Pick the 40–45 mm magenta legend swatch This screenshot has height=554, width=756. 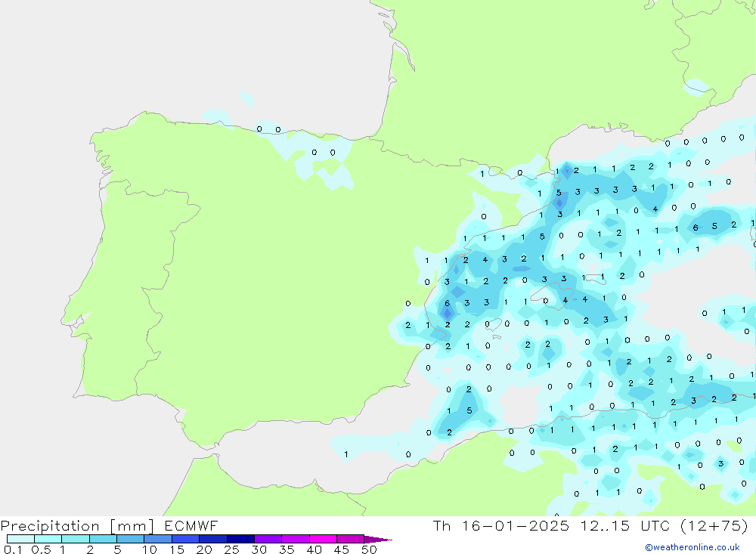[323, 540]
